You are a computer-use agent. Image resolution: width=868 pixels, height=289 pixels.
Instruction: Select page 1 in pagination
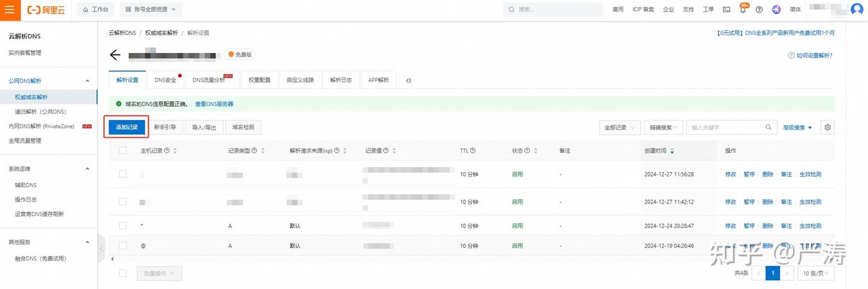point(772,273)
